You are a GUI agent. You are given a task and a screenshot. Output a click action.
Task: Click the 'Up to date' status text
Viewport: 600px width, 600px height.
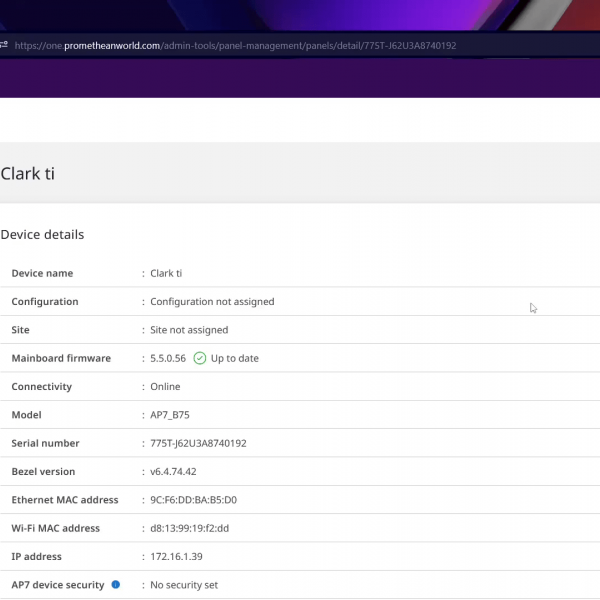pos(234,358)
